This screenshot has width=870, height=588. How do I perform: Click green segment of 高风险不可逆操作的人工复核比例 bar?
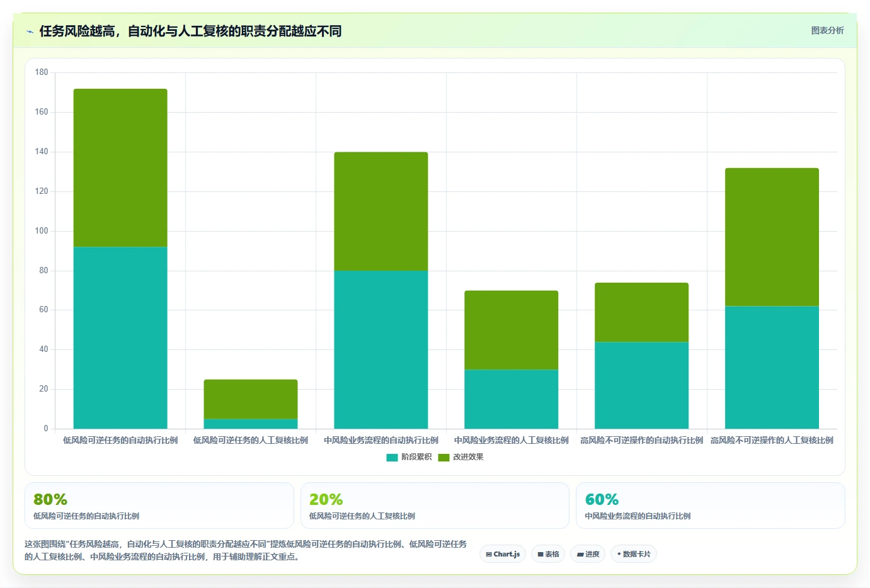tap(772, 237)
